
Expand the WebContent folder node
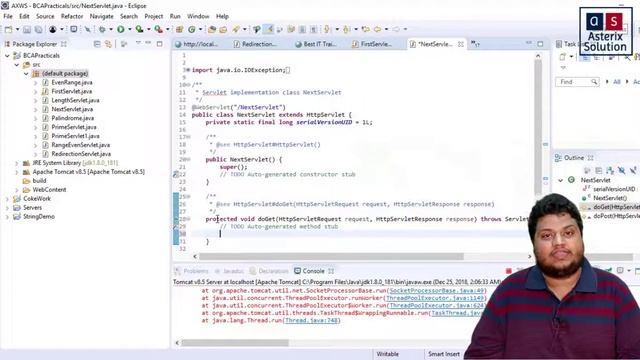click(x=17, y=190)
